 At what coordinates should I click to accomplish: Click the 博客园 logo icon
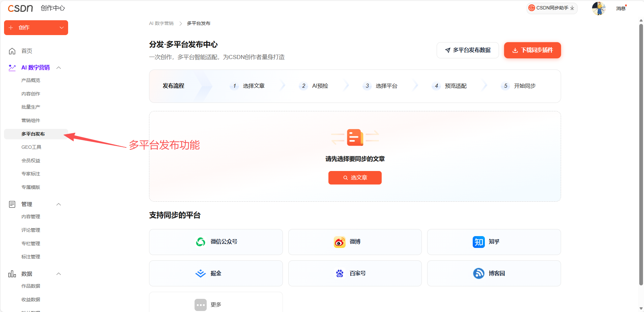click(478, 274)
